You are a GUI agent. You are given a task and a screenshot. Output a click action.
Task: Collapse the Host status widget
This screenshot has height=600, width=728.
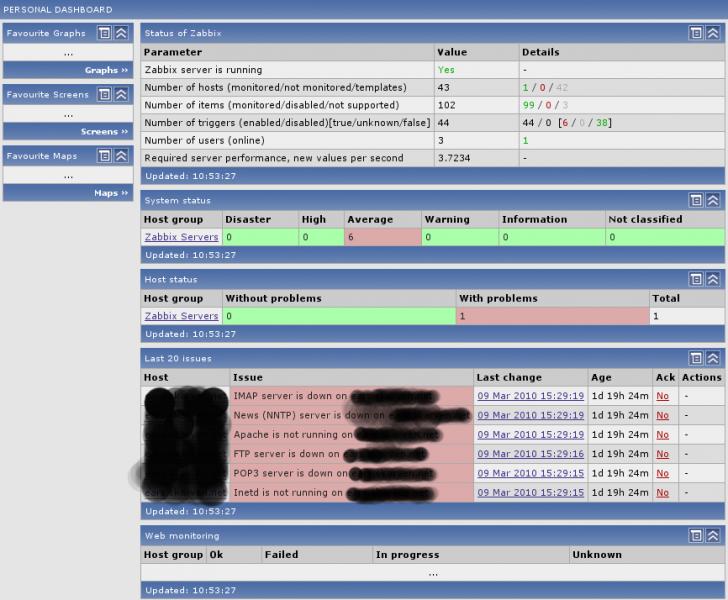(x=713, y=279)
